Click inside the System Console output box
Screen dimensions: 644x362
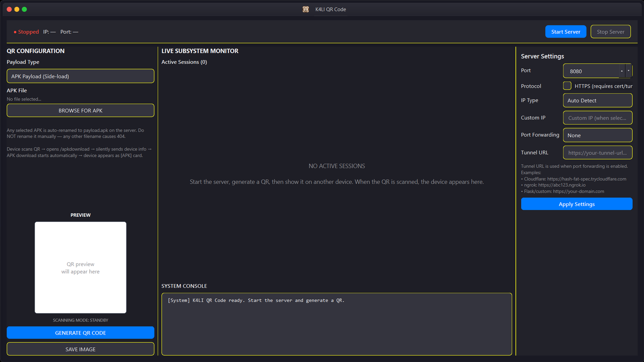[337, 324]
